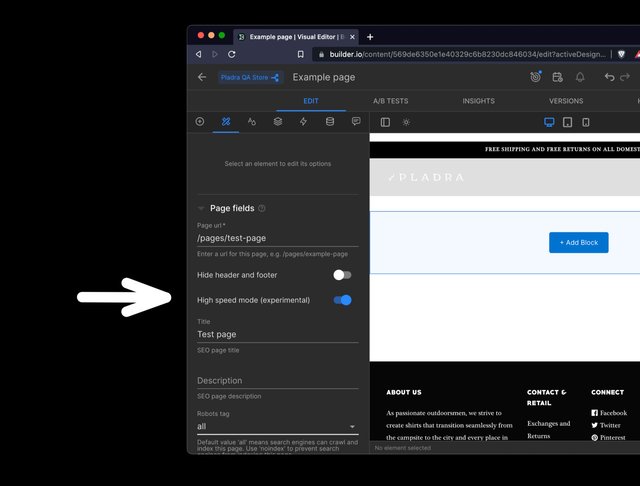Screen dimensions: 640x486
Task: Go forward in browser history
Action: click(215, 54)
